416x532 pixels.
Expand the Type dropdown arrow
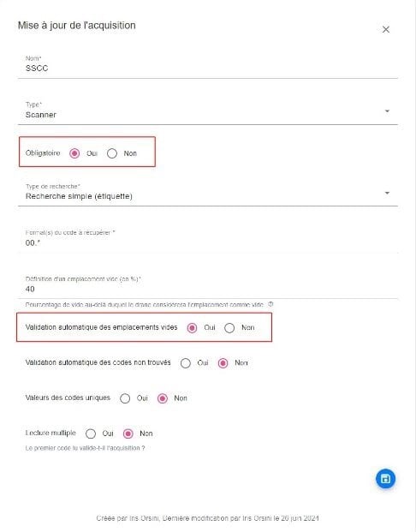pyautogui.click(x=387, y=111)
